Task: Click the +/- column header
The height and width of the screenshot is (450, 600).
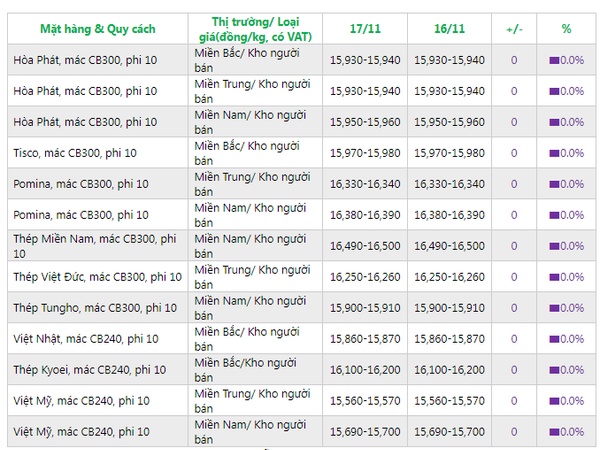Action: 514,28
